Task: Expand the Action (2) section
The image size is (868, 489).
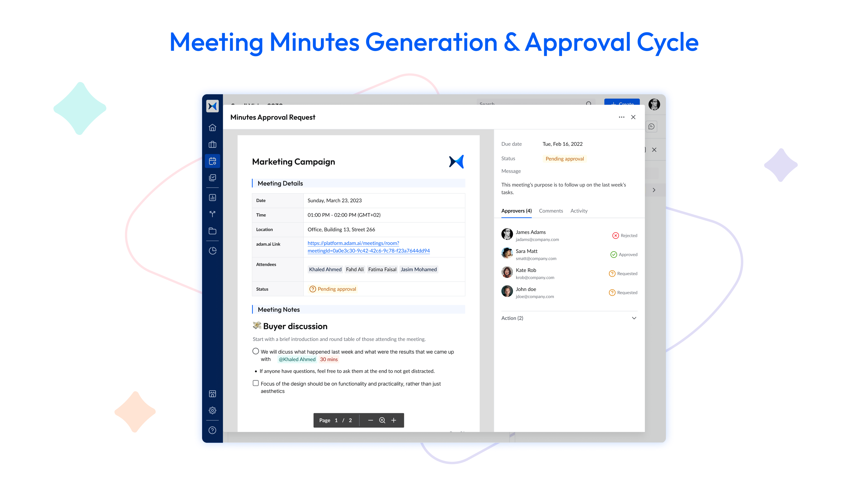Action: [634, 318]
